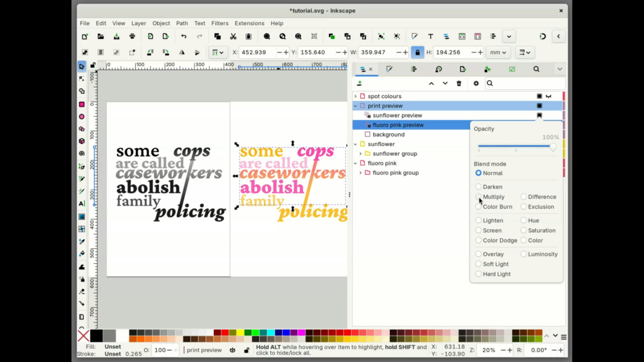
Task: Add a new layer with the plus icon
Action: [359, 83]
